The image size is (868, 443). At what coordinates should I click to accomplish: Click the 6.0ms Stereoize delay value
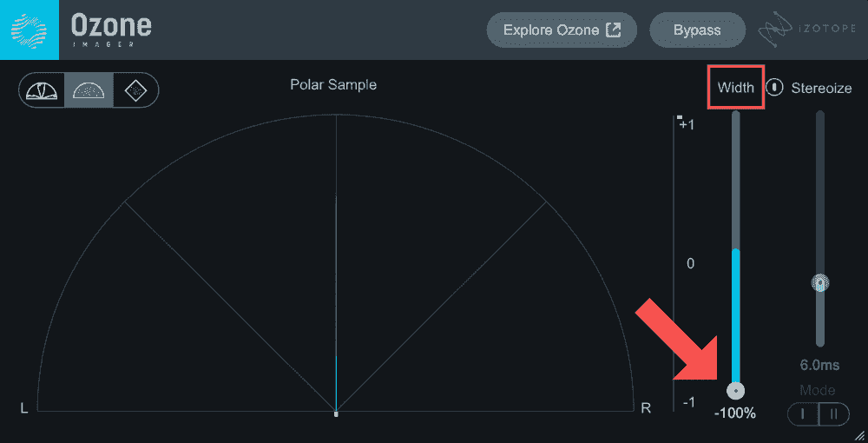point(819,366)
